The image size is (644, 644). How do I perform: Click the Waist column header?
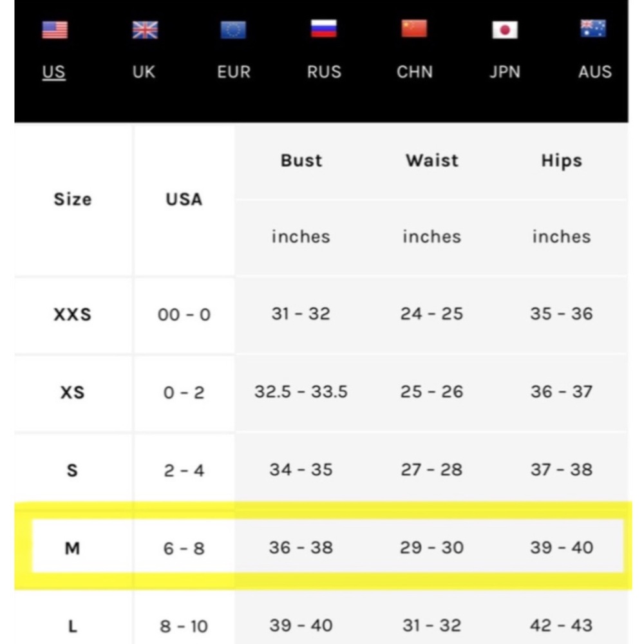pyautogui.click(x=432, y=160)
